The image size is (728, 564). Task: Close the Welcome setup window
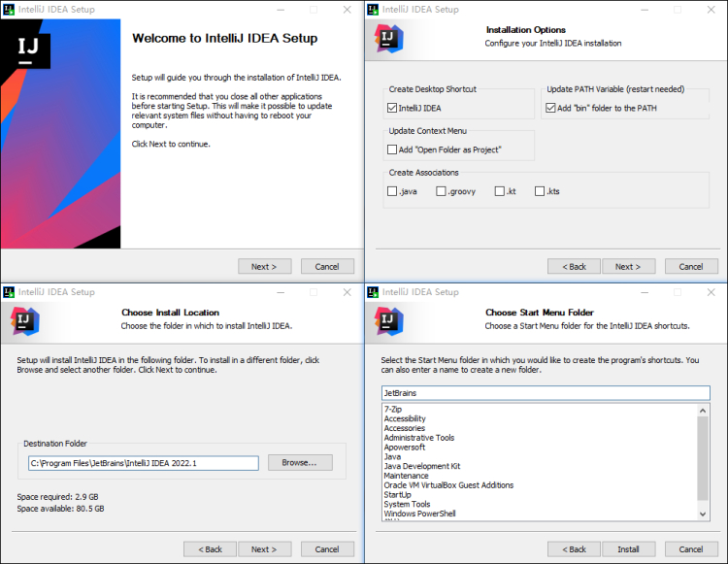click(347, 10)
